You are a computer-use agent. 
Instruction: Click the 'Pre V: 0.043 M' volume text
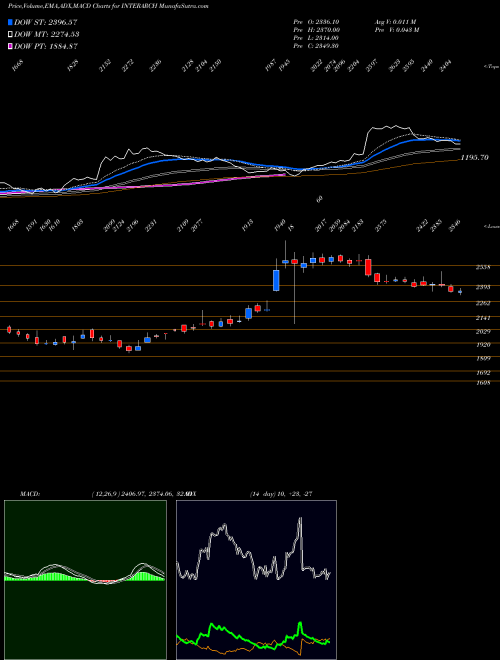click(x=396, y=30)
